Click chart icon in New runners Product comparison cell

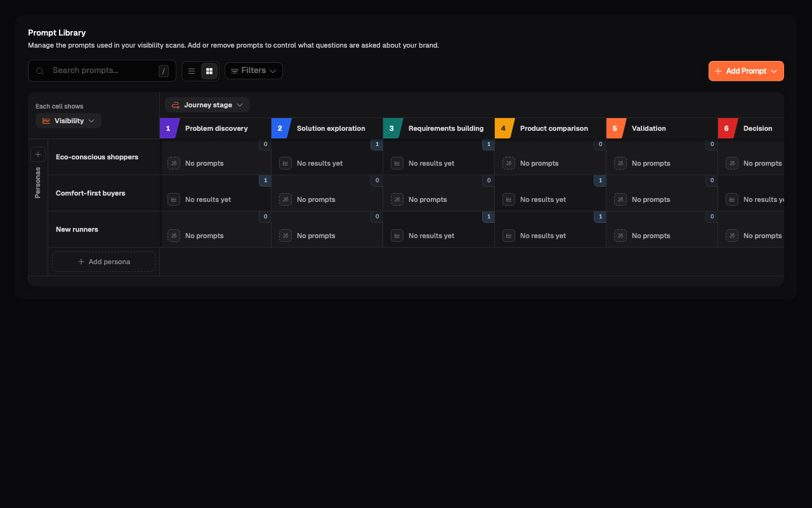tap(509, 236)
